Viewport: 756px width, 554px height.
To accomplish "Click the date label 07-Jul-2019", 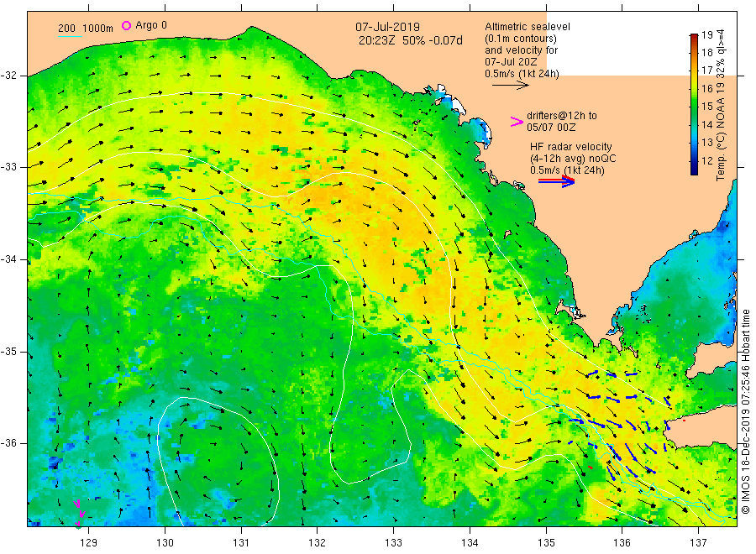I will pos(387,27).
